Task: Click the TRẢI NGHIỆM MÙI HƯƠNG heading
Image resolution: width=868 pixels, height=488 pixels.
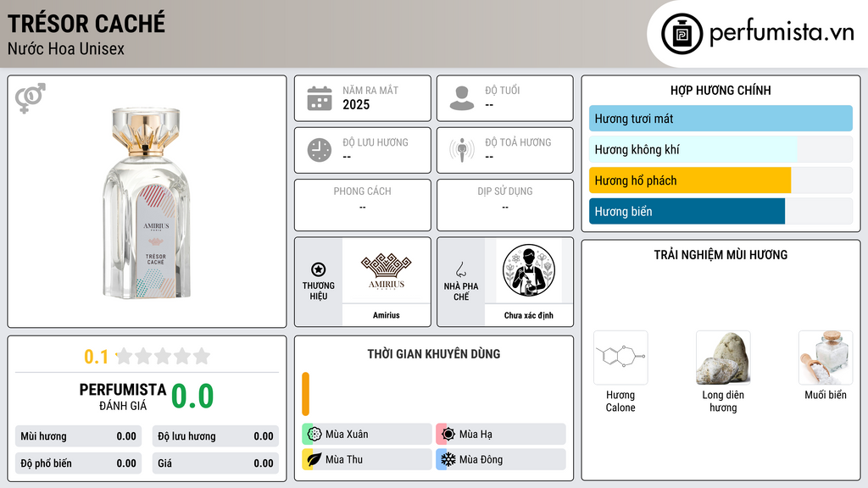Action: 721,254
